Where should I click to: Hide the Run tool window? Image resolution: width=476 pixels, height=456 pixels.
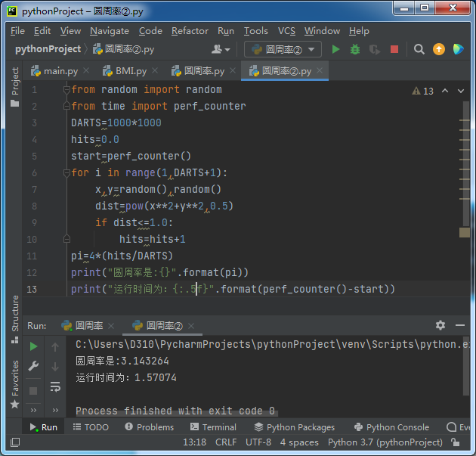point(460,325)
